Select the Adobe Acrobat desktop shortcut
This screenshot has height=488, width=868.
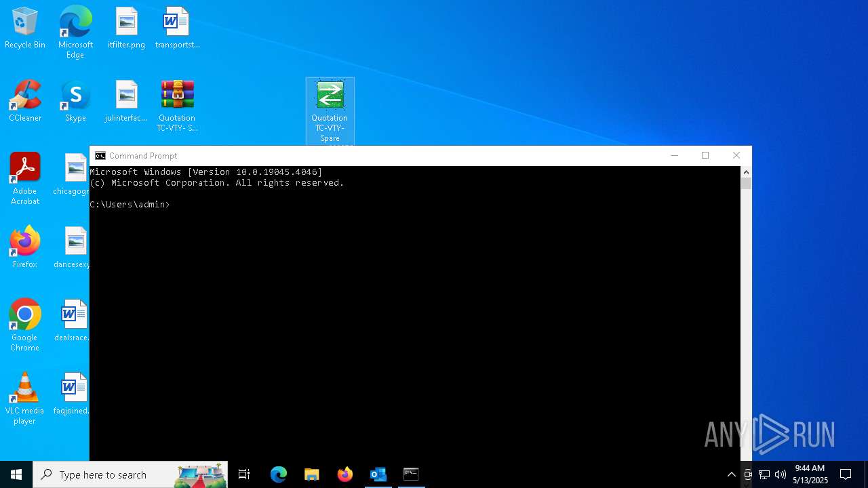(25, 179)
